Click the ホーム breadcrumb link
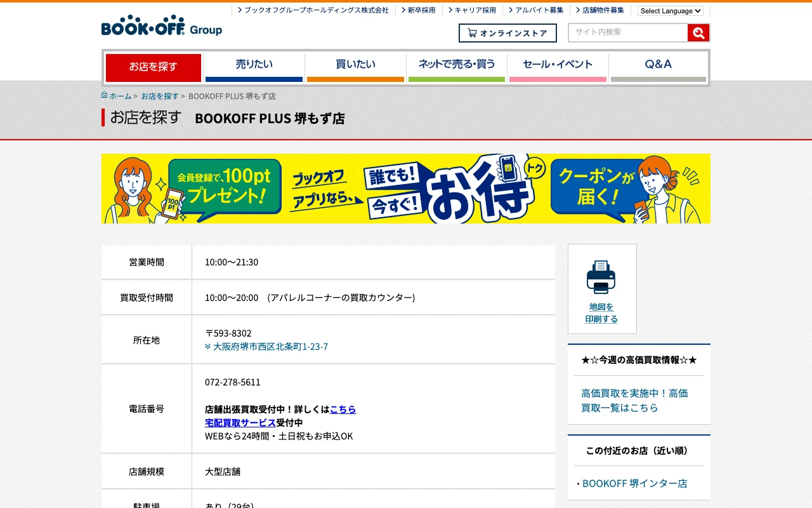The image size is (812, 508). pyautogui.click(x=121, y=96)
